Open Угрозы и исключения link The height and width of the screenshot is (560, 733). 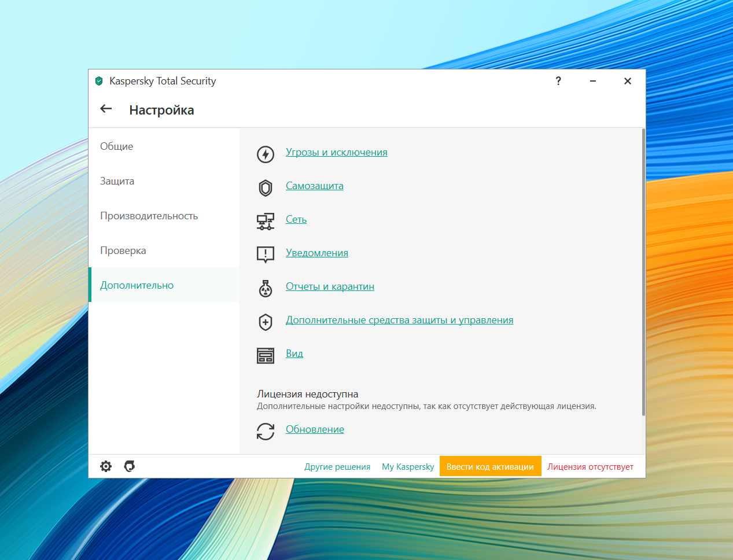tap(337, 152)
